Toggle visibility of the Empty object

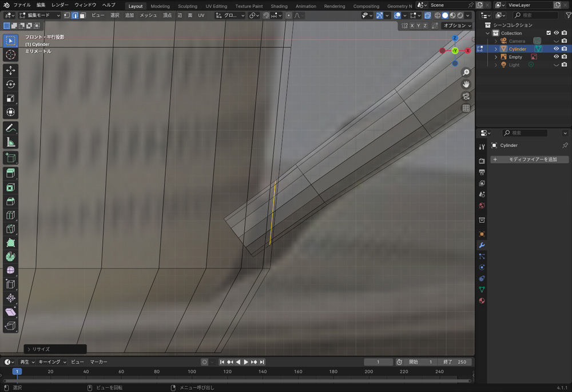coord(556,57)
